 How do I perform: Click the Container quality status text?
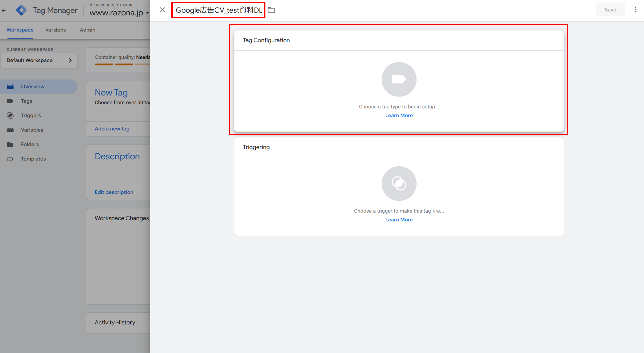(x=122, y=57)
